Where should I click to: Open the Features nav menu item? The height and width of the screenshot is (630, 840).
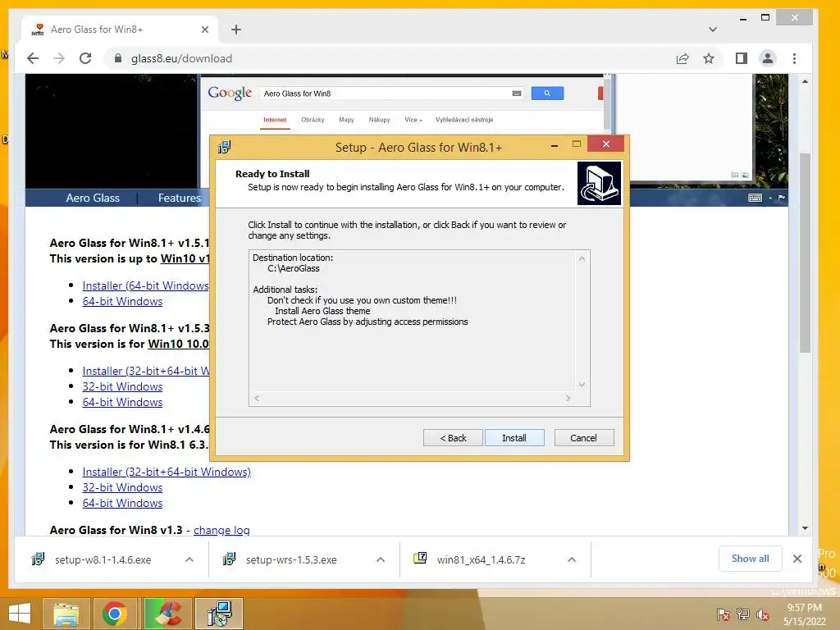(x=179, y=198)
